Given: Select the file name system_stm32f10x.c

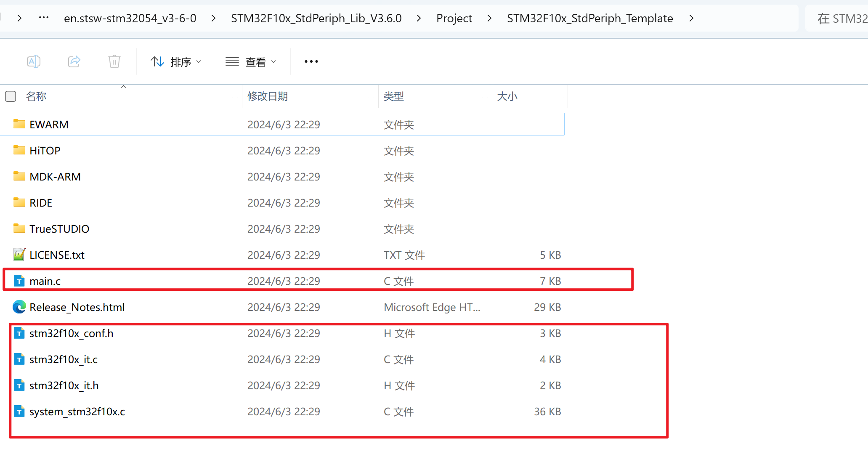Looking at the screenshot, I should (77, 412).
